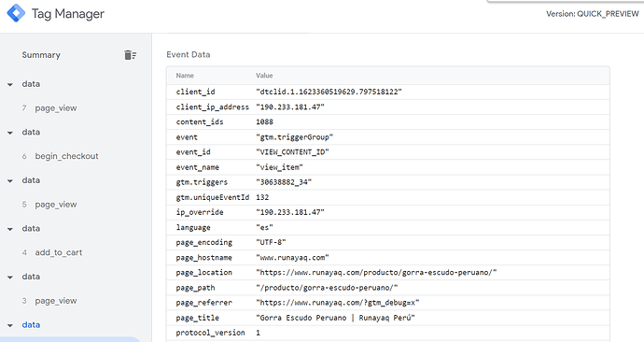Image resolution: width=644 pixels, height=342 pixels.
Task: Click the page_location URL value
Action: pos(376,272)
